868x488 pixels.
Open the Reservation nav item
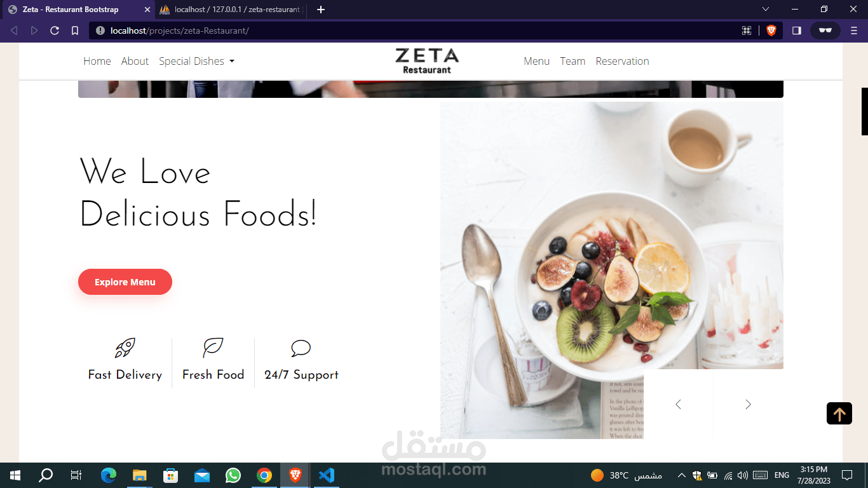622,61
